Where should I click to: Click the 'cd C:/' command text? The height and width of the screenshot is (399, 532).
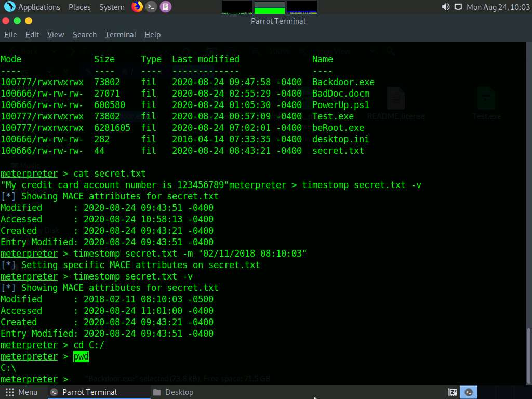point(88,345)
